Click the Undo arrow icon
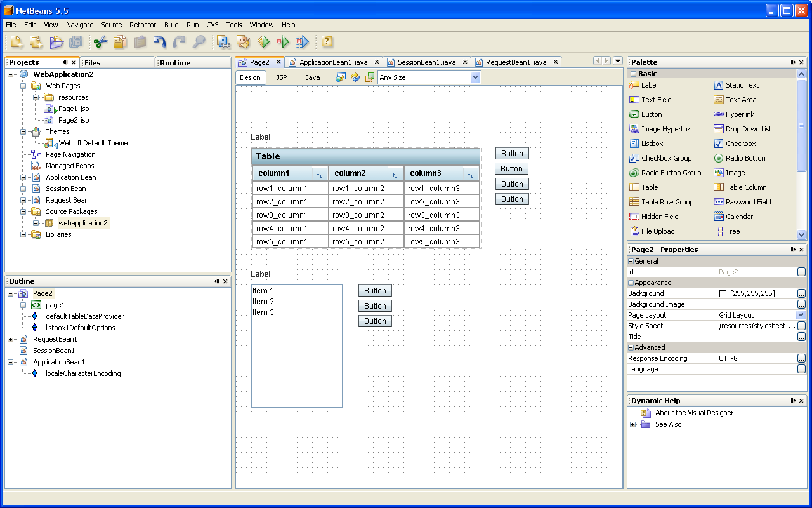This screenshot has height=508, width=812. [x=159, y=42]
